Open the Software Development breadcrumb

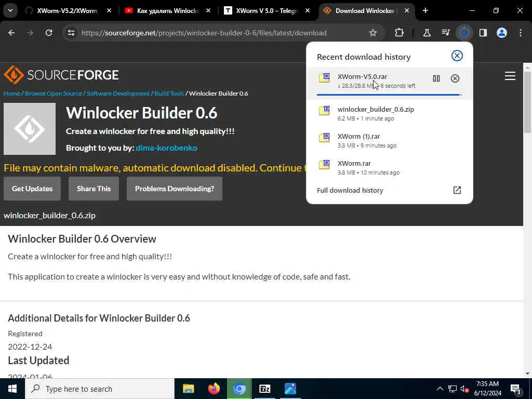click(118, 94)
